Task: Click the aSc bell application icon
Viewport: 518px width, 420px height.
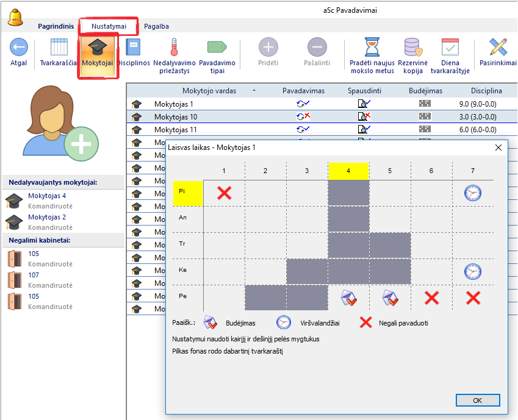Action: 15,17
